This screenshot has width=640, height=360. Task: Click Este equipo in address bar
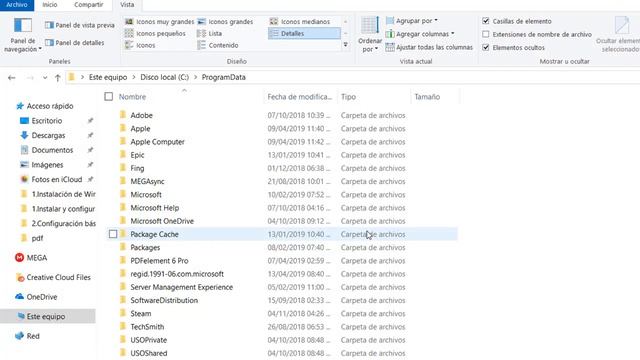(108, 77)
